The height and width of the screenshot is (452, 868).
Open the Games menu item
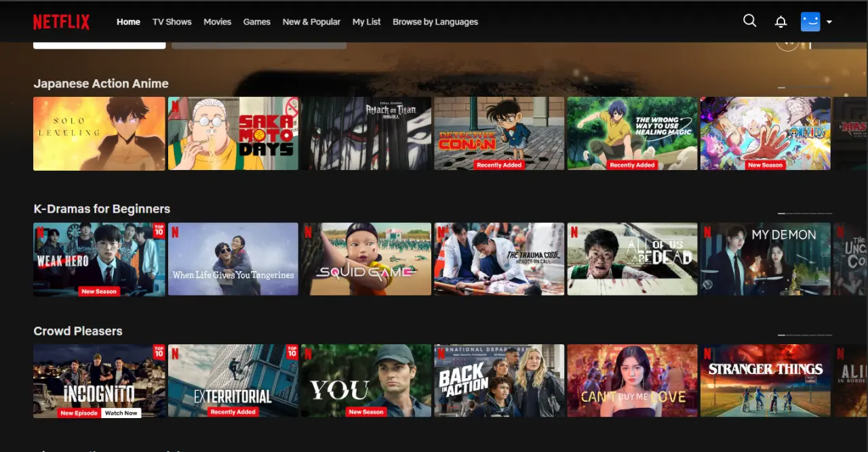click(257, 22)
